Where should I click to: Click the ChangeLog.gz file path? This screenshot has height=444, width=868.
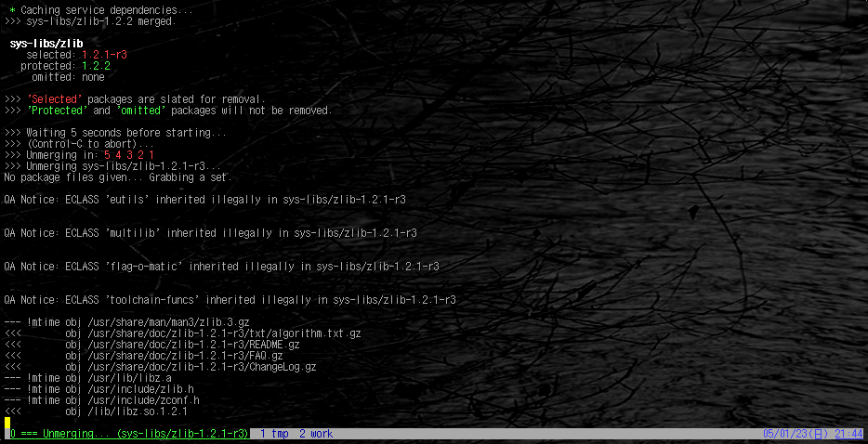click(202, 367)
